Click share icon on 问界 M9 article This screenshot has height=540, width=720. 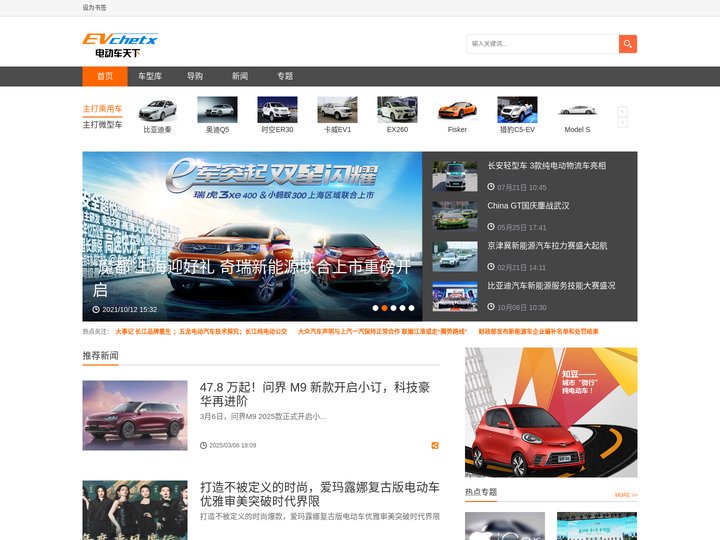435,445
